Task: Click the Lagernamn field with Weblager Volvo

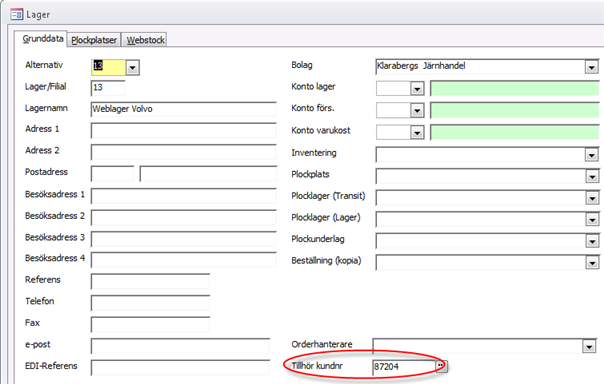Action: click(183, 109)
